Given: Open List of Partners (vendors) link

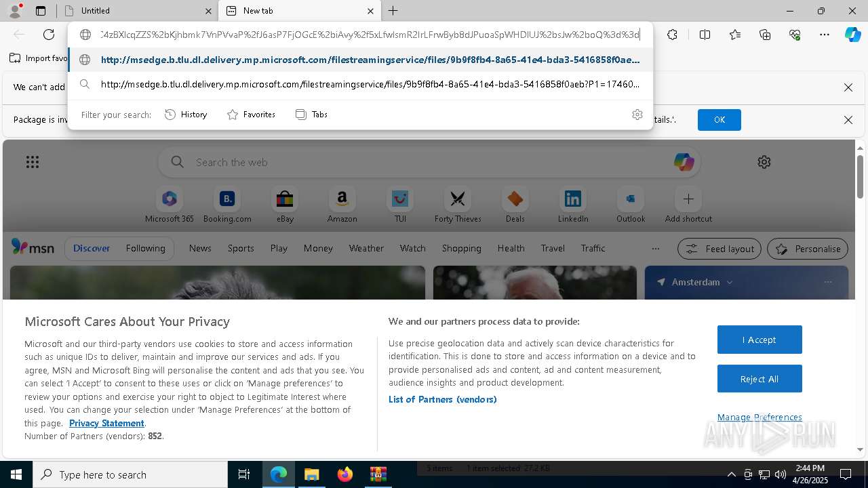Looking at the screenshot, I should [442, 399].
